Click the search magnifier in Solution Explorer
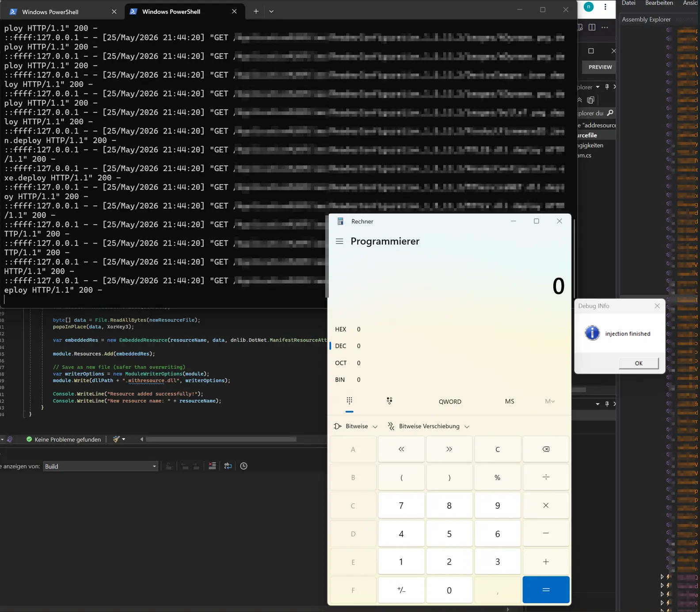This screenshot has width=700, height=612. coord(610,113)
